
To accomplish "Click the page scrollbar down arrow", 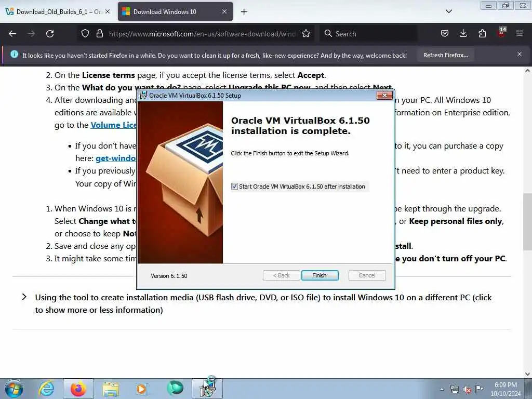I will 528,374.
